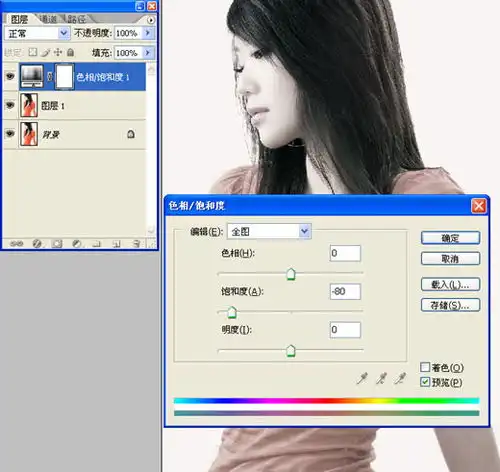Switch to the 路径 paths tab

[77, 19]
